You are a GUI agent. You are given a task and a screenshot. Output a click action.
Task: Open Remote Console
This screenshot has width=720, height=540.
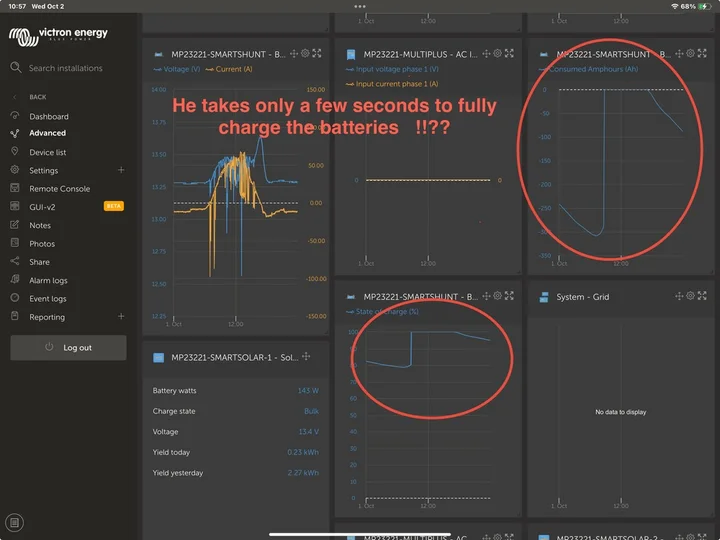60,189
